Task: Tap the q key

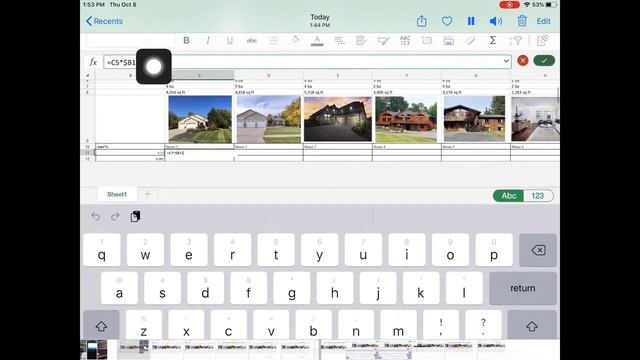Action: [x=102, y=250]
